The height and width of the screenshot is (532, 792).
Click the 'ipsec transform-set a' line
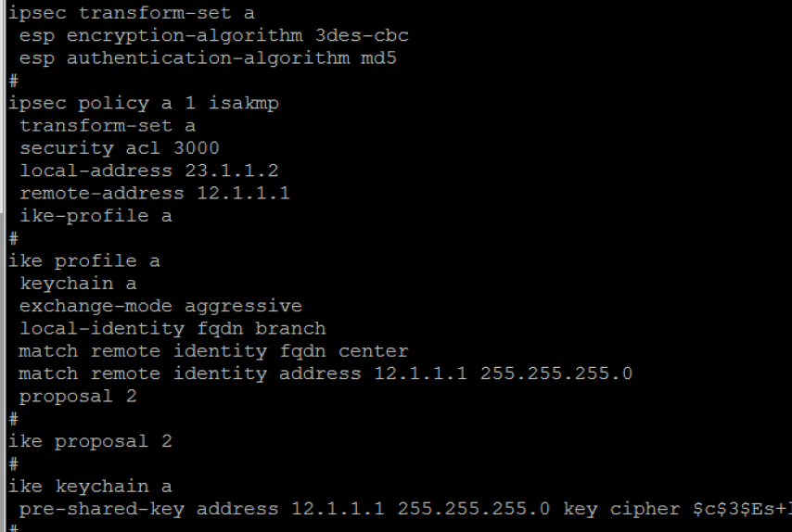pos(131,13)
